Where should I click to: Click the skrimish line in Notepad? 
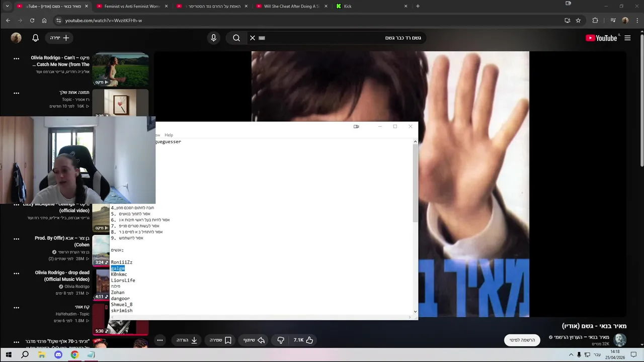[121, 310]
